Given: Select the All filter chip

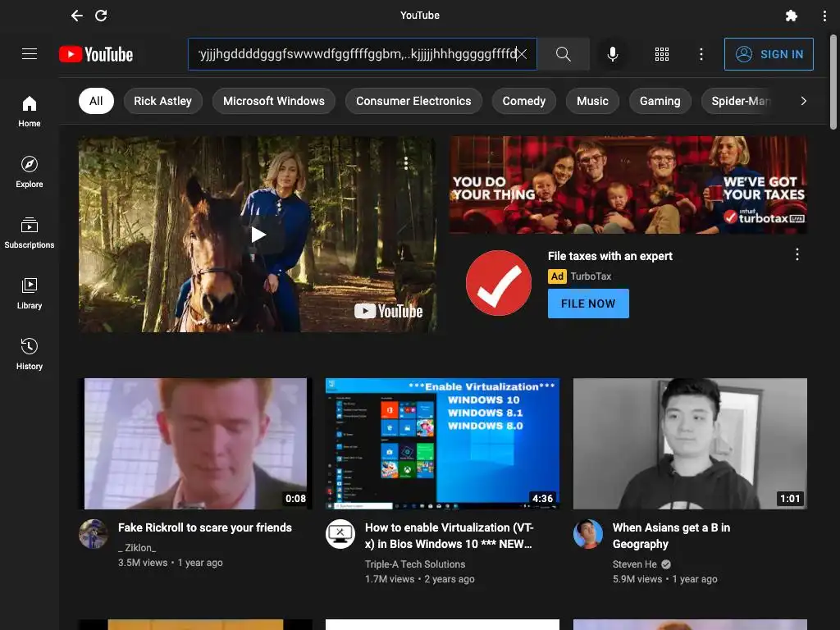Looking at the screenshot, I should (x=97, y=101).
